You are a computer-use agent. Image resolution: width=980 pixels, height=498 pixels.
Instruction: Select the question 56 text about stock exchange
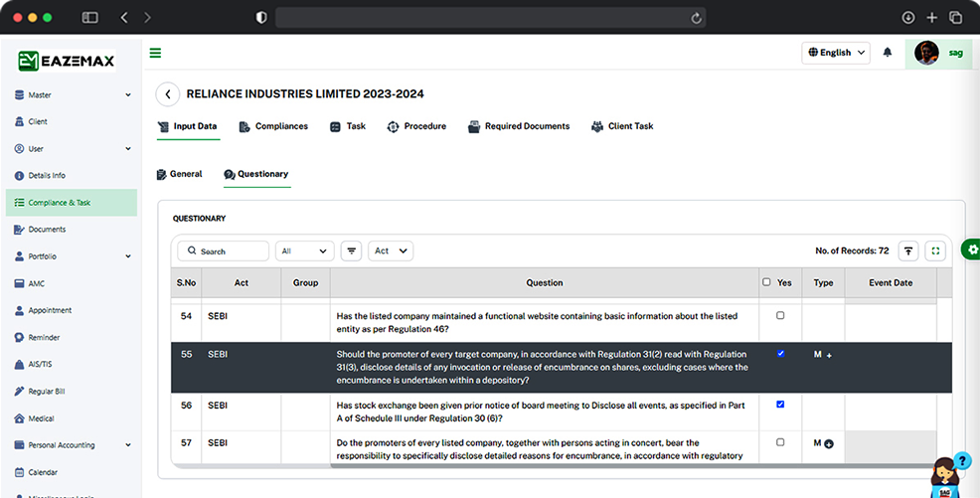[x=541, y=412]
